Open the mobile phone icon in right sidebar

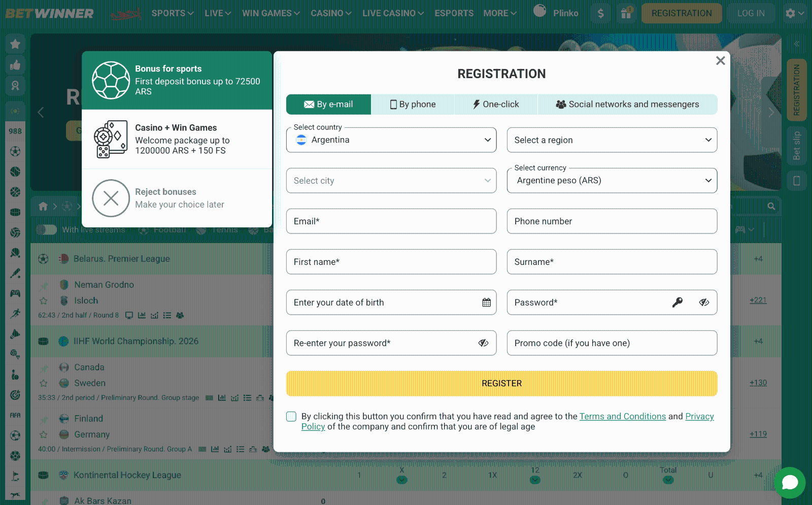796,181
